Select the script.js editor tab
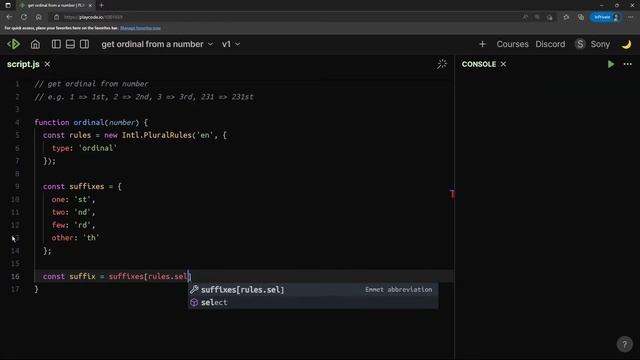This screenshot has width=640, height=360. click(x=23, y=64)
